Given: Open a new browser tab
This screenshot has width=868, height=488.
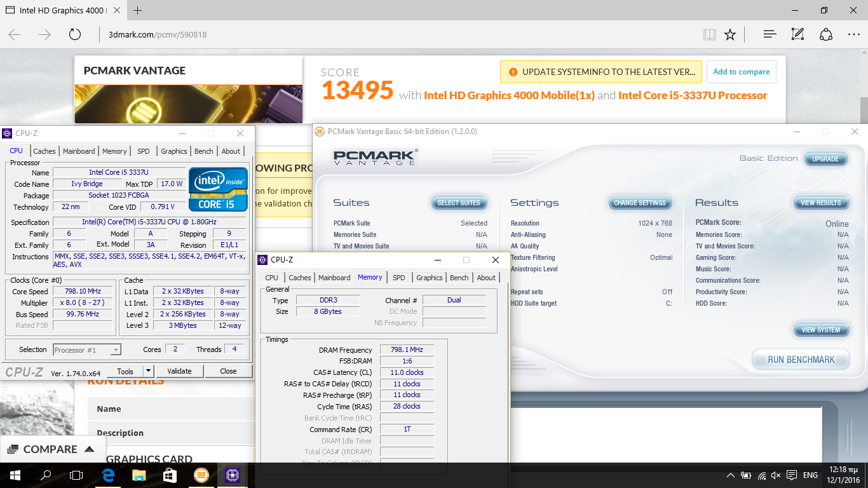Looking at the screenshot, I should click(x=138, y=10).
